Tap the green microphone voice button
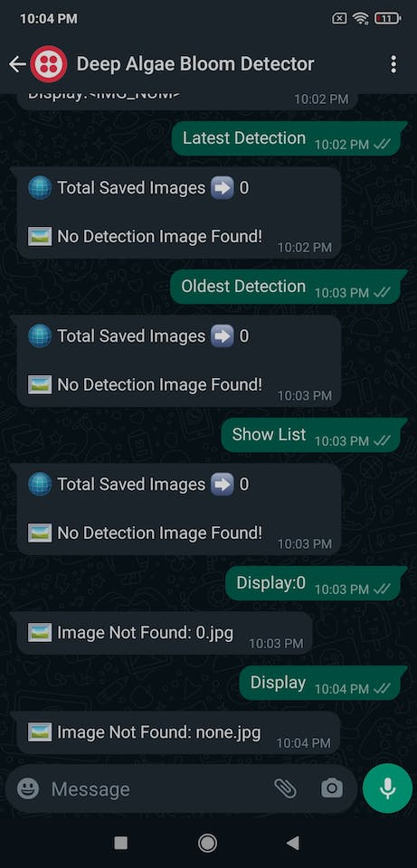The width and height of the screenshot is (417, 868). (388, 788)
